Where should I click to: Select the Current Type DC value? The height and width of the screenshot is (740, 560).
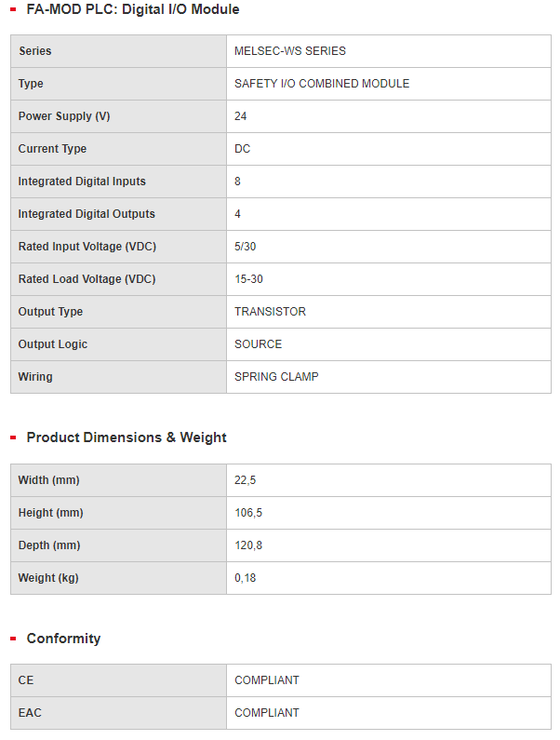click(x=243, y=149)
